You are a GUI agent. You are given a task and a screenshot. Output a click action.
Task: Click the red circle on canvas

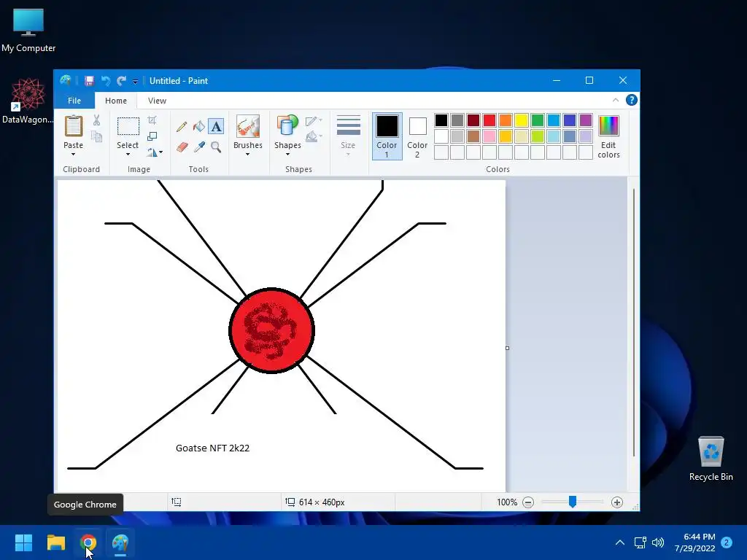271,330
